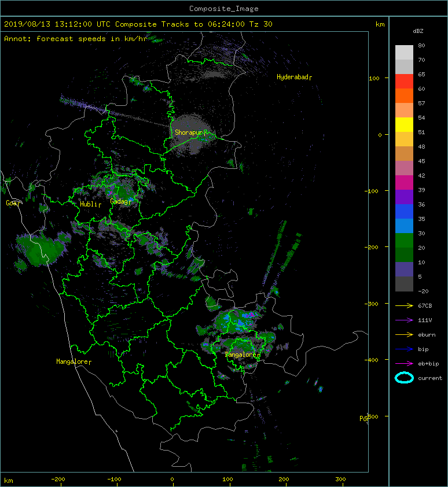Click the blue bip arrow legend icon
The width and height of the screenshot is (448, 487).
[x=404, y=349]
